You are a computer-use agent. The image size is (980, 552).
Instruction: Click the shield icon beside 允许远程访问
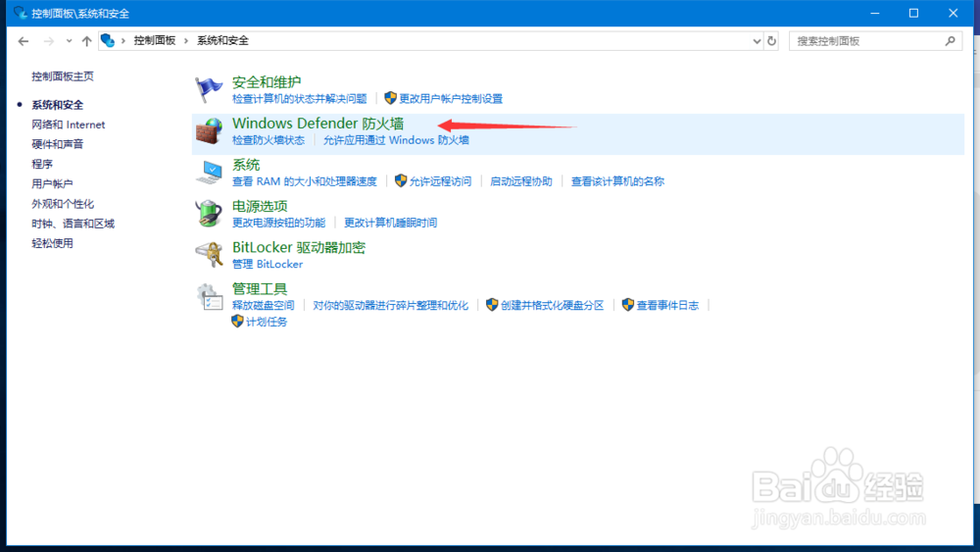401,180
